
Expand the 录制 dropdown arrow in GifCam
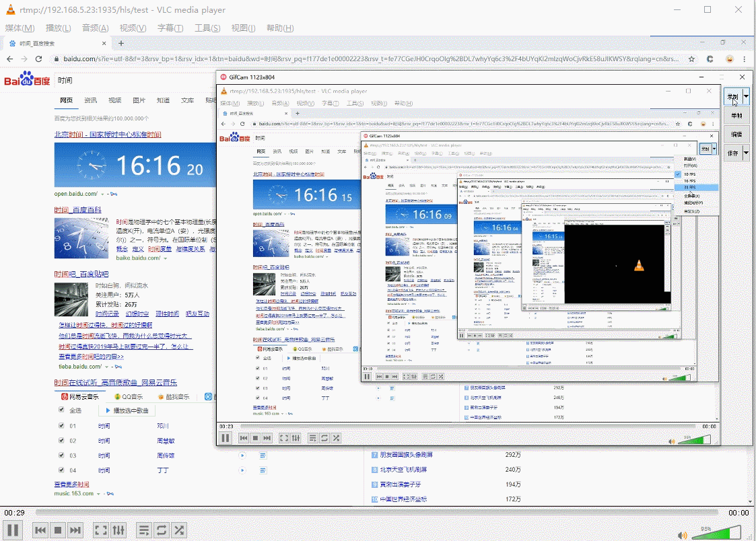click(x=746, y=96)
